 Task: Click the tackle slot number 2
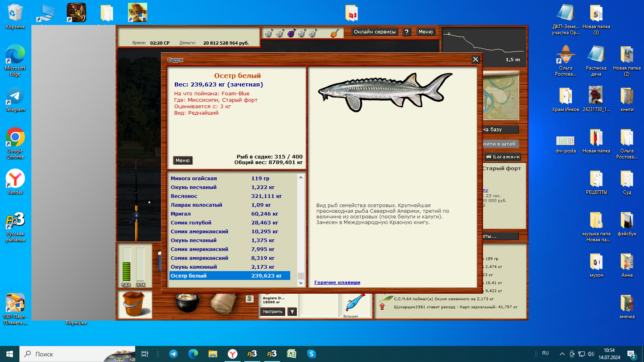(250, 299)
